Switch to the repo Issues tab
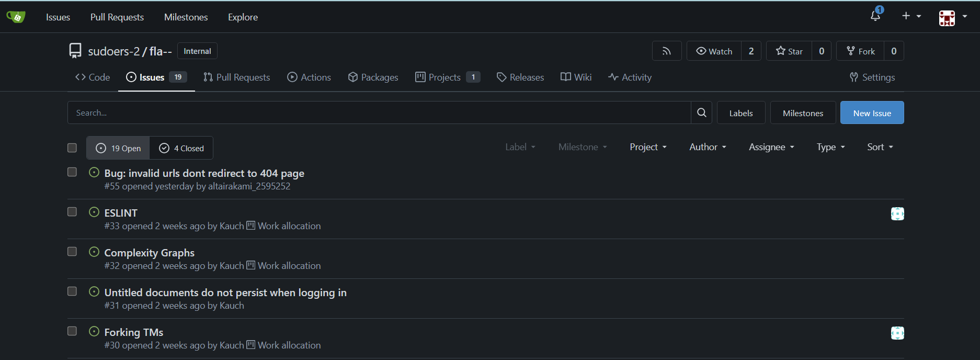This screenshot has height=360, width=980. 156,77
